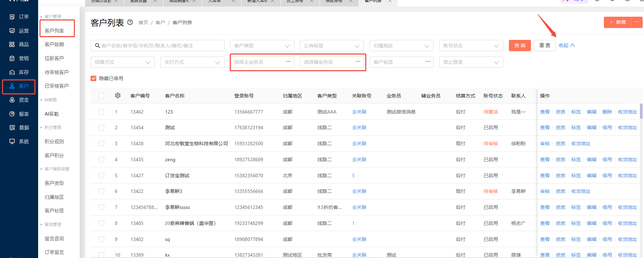Open the column settings gear in table header
The height and width of the screenshot is (258, 644).
click(118, 95)
